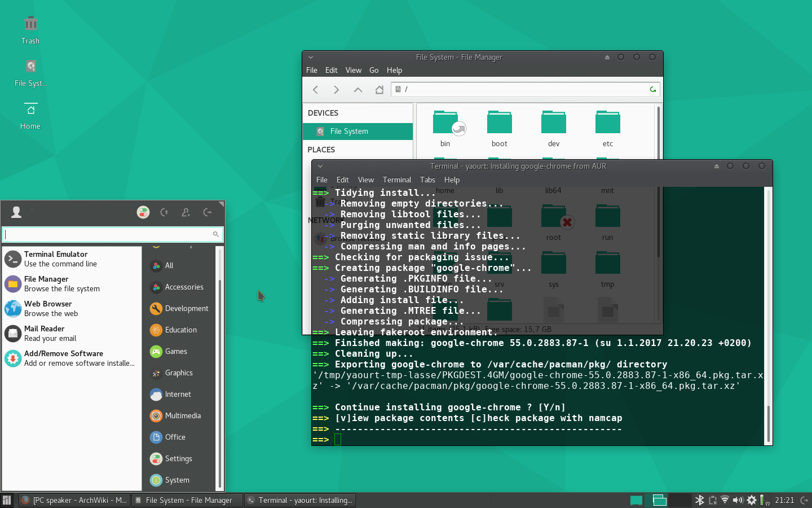Lock the screen from the menu
This screenshot has width=812, height=508.
click(164, 212)
